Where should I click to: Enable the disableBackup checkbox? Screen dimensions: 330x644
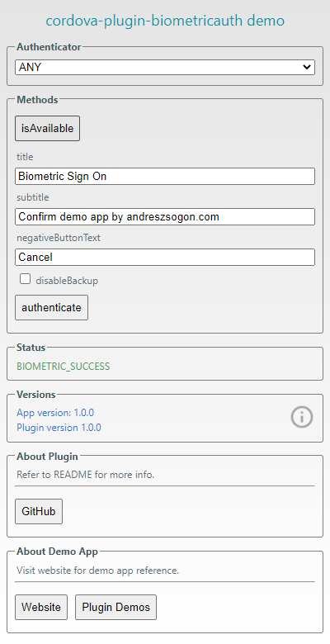point(25,279)
